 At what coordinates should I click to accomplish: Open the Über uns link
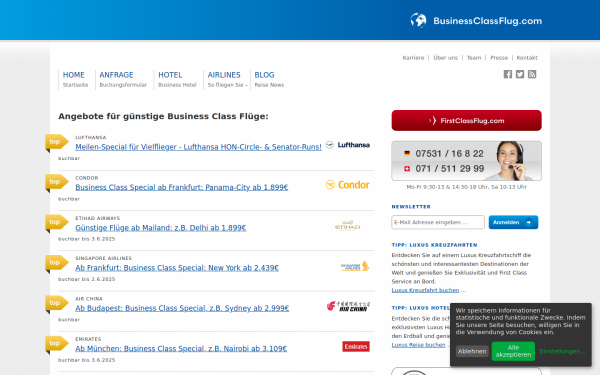pos(445,58)
